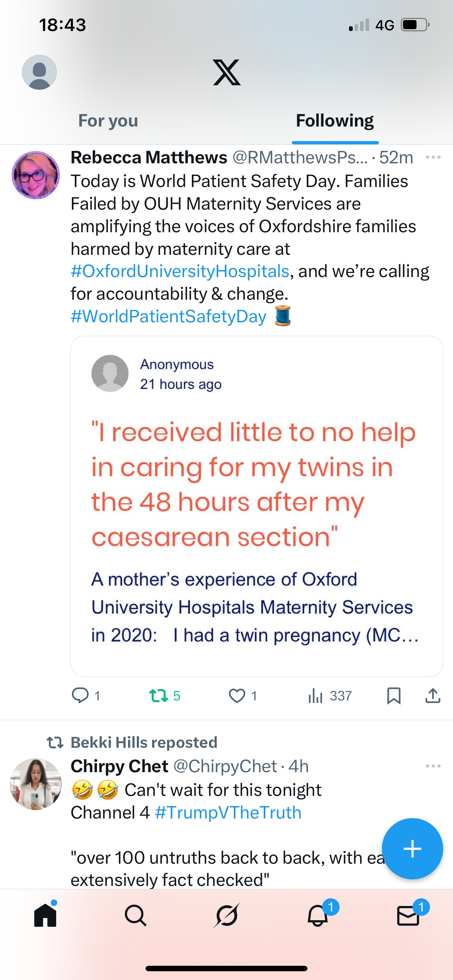
Task: Open the Search tab icon
Action: click(136, 915)
